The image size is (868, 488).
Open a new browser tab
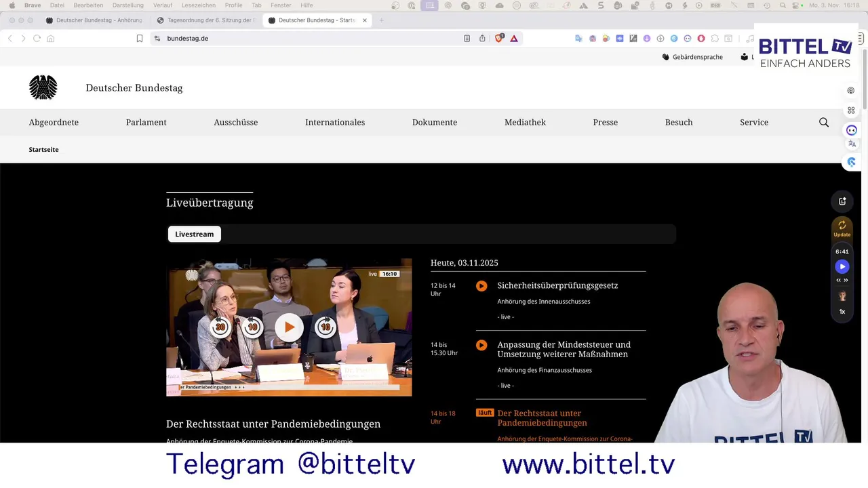click(x=381, y=20)
